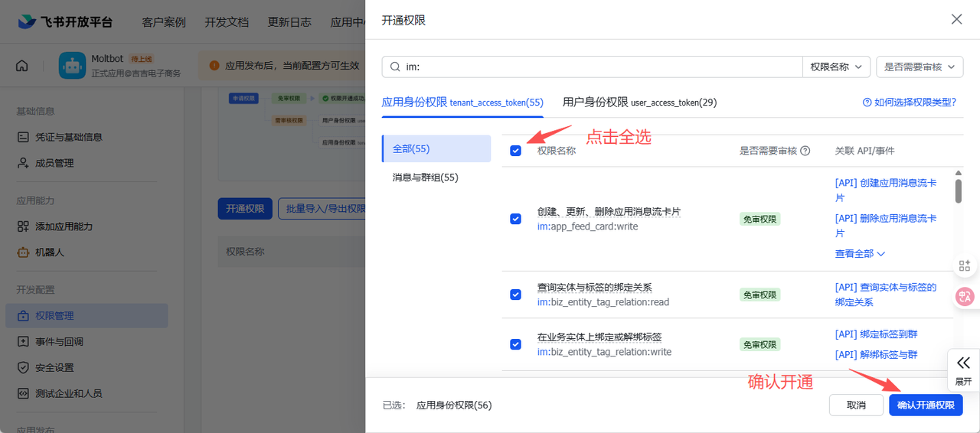Open 如何选择权限类型? help link

pyautogui.click(x=909, y=102)
